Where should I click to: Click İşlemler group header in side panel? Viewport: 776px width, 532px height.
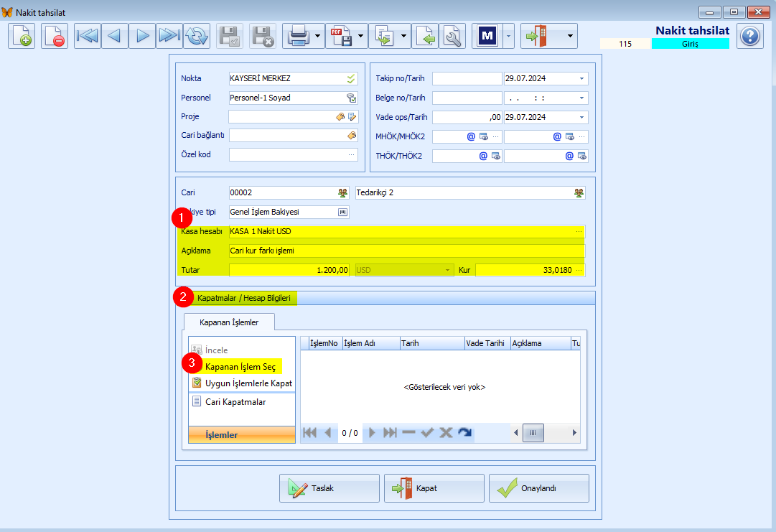click(x=242, y=434)
